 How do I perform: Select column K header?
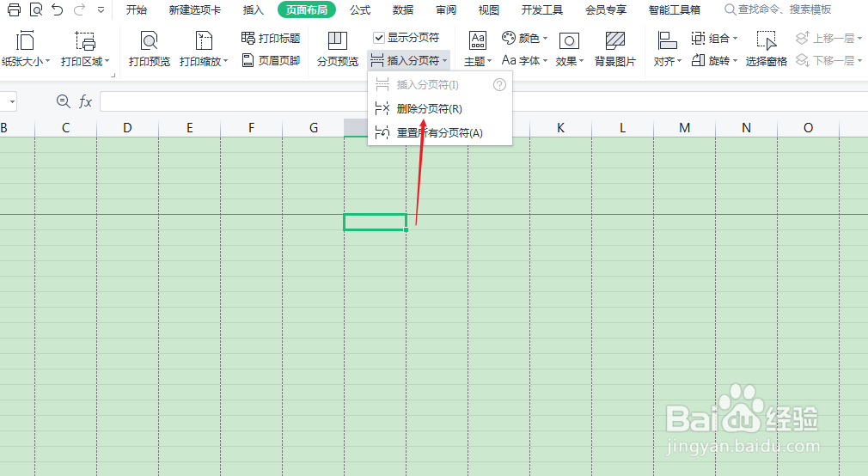(561, 128)
